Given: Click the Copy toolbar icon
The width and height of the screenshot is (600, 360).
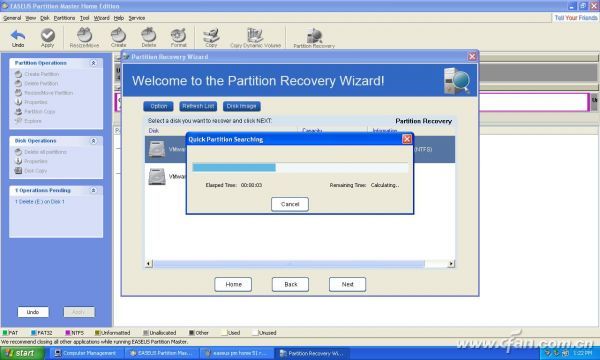Looking at the screenshot, I should [211, 35].
